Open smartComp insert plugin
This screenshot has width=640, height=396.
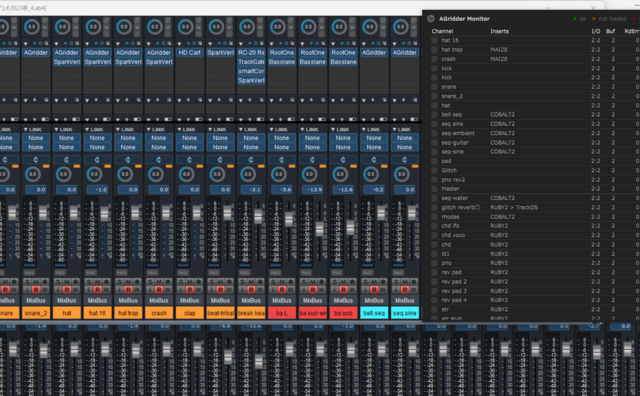click(251, 71)
